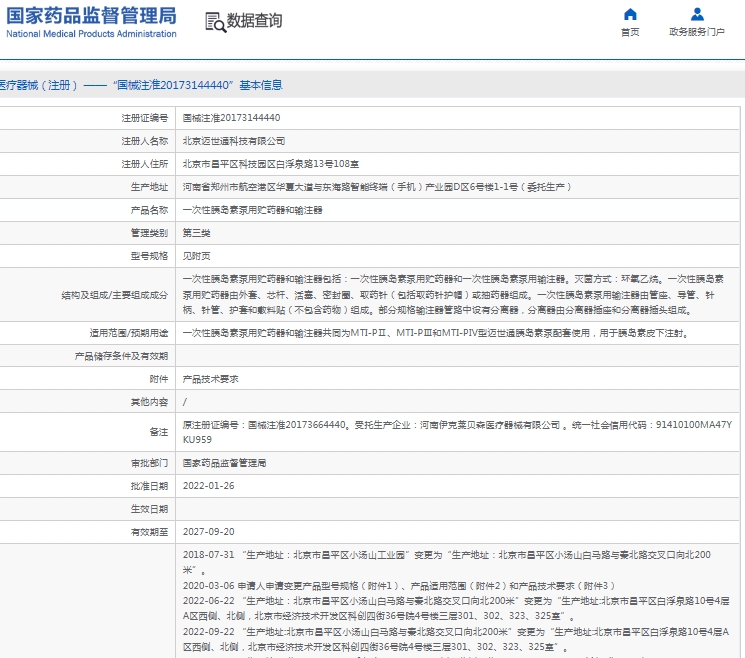Click the 见附页 specification value
Viewport: 745px width, 658px height.
click(196, 256)
